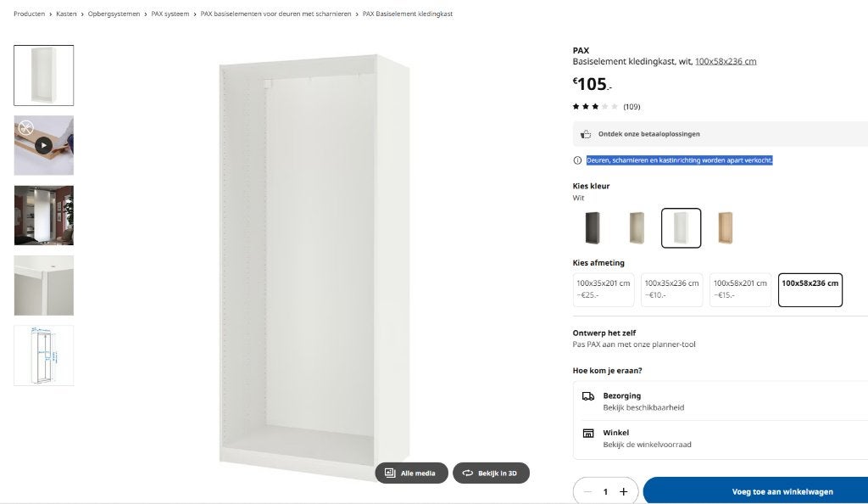Screen dimensions: 868x504
Task: Click the payment solutions basket icon
Action: coord(586,134)
